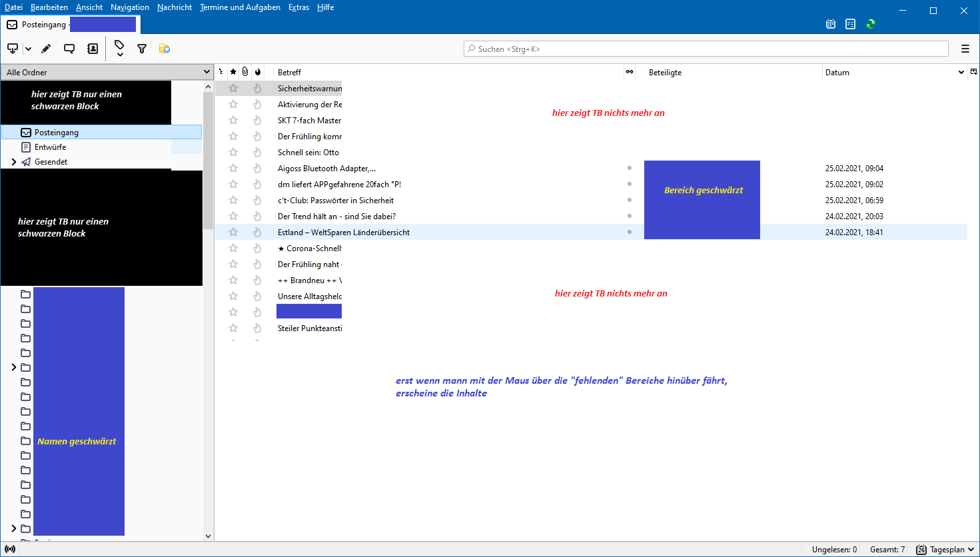Toggle the Quick Filter funnel icon
The image size is (980, 557).
pos(142,49)
